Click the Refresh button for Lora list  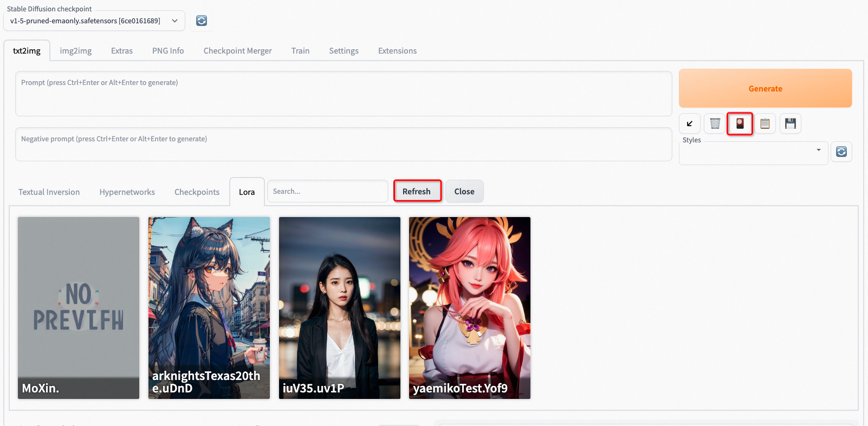[417, 191]
